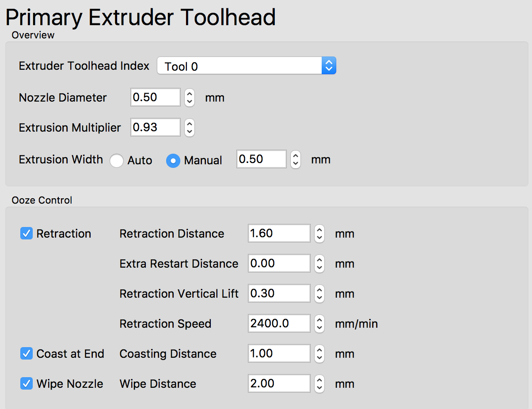Lower Retraction Speed with stepper down arrow
Screen dimensions: 532x409
pos(319,328)
